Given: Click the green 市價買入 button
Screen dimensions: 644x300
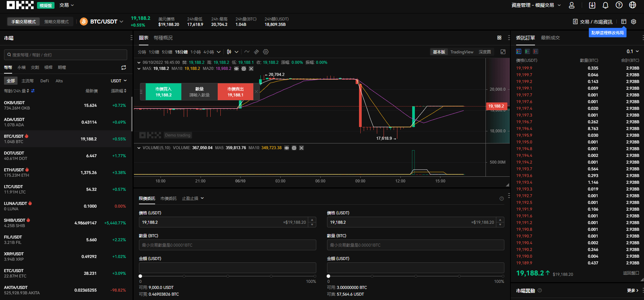Looking at the screenshot, I should (x=164, y=92).
